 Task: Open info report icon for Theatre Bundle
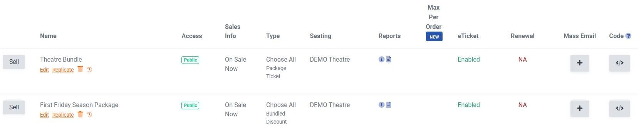[381, 59]
